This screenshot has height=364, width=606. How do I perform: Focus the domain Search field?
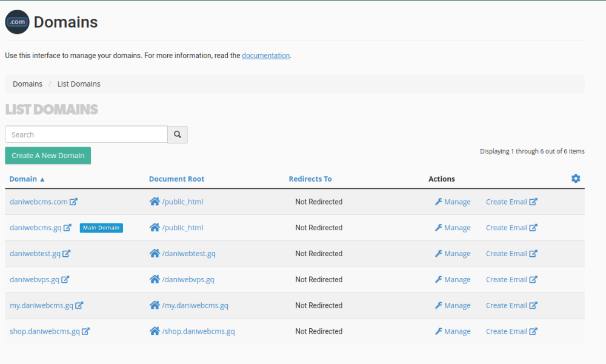point(86,134)
